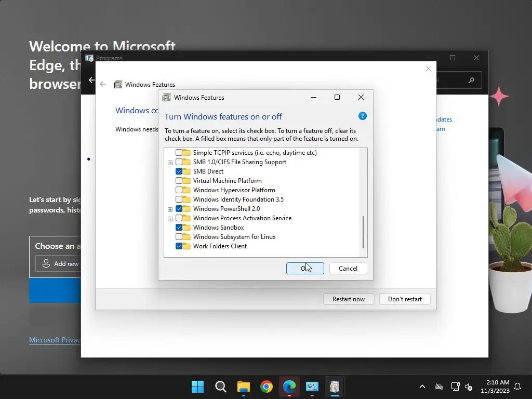This screenshot has width=532, height=399.
Task: Open Control Panel taskbar icon
Action: (312, 387)
